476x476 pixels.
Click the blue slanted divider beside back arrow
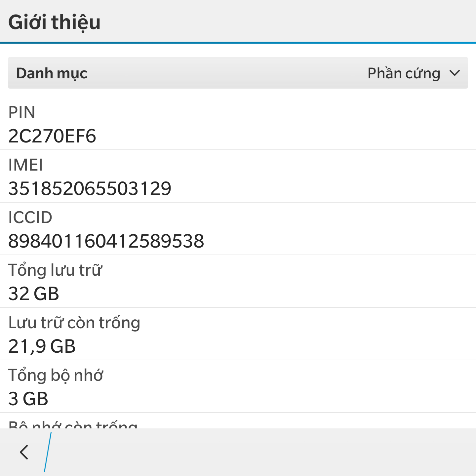point(48,452)
